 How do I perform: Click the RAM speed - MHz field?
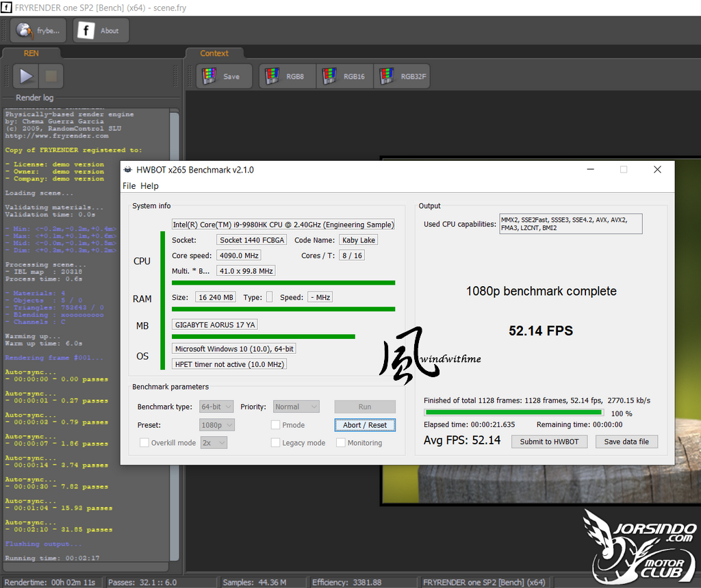tap(320, 297)
